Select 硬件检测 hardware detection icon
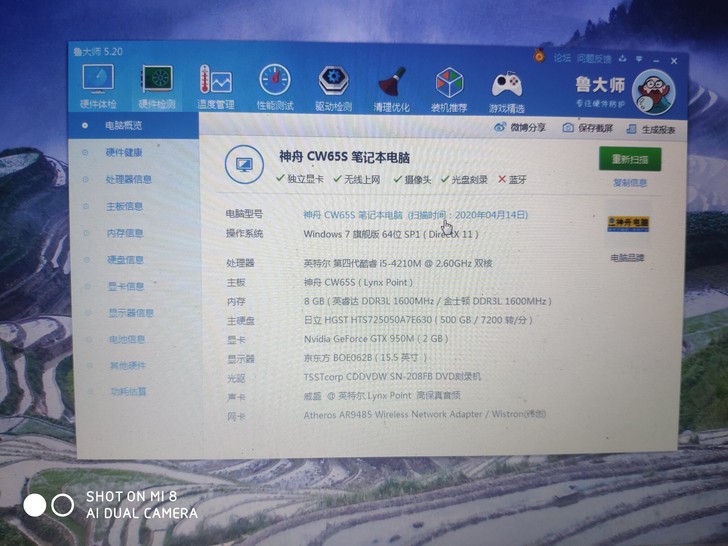Image resolution: width=728 pixels, height=546 pixels. 157,87
